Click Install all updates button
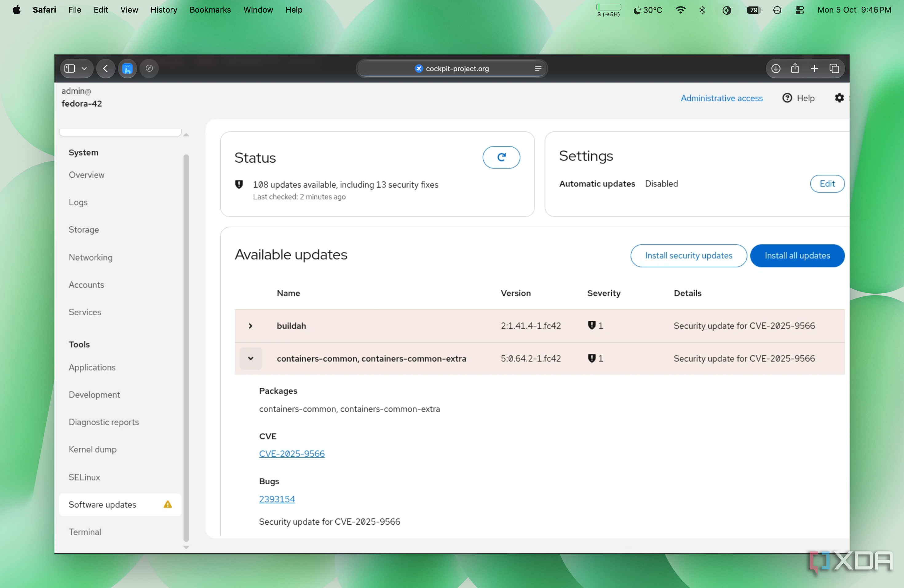 [797, 256]
